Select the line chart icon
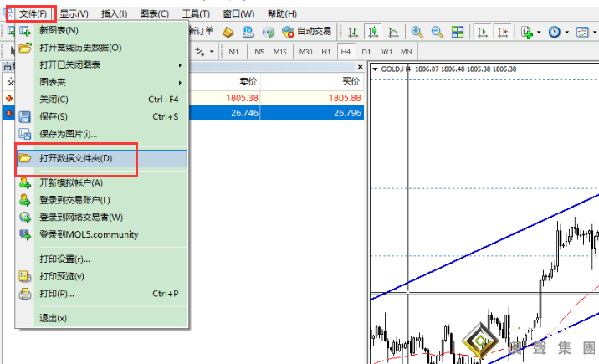The image size is (599, 364). [x=393, y=32]
